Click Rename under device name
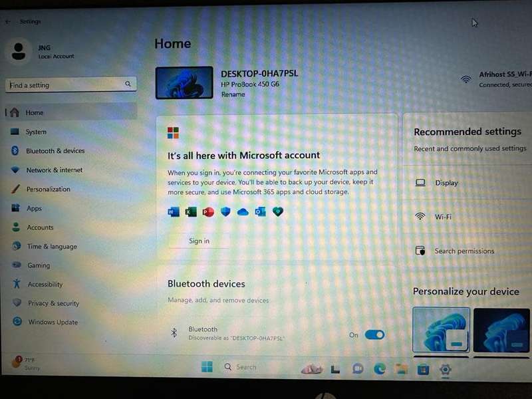 tap(233, 94)
